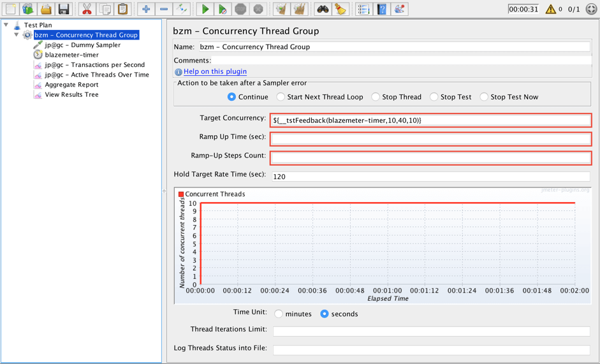This screenshot has height=364, width=600.
Task: Expand all tree nodes with plus icon
Action: [x=146, y=9]
